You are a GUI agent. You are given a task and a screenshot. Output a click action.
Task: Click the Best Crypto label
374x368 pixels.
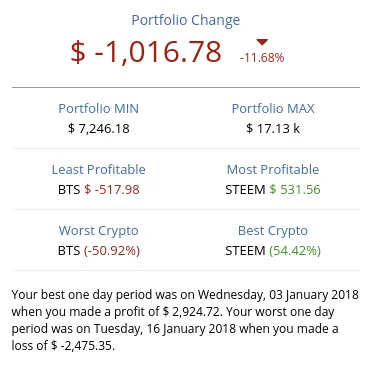coord(273,231)
